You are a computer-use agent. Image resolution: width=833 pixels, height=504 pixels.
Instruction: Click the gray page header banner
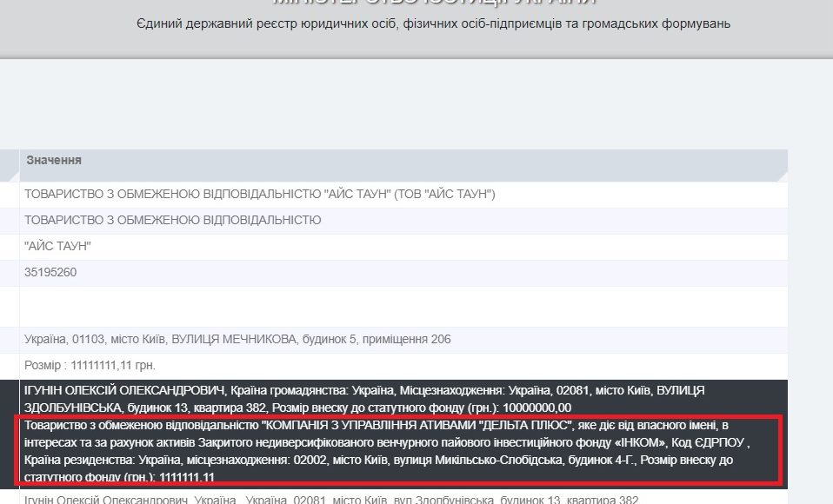click(416, 30)
